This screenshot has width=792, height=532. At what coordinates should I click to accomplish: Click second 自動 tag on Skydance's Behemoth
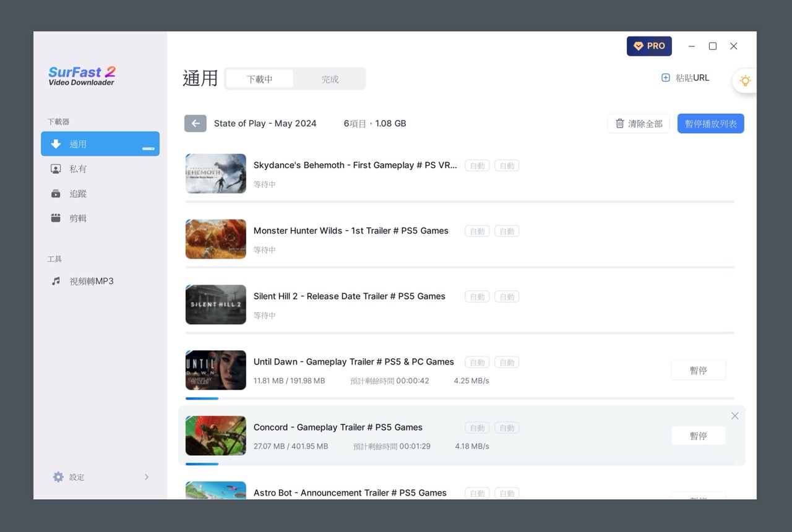(x=507, y=166)
